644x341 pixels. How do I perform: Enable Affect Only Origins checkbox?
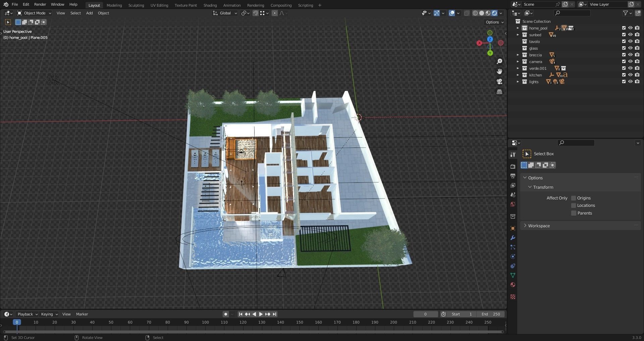click(x=574, y=198)
